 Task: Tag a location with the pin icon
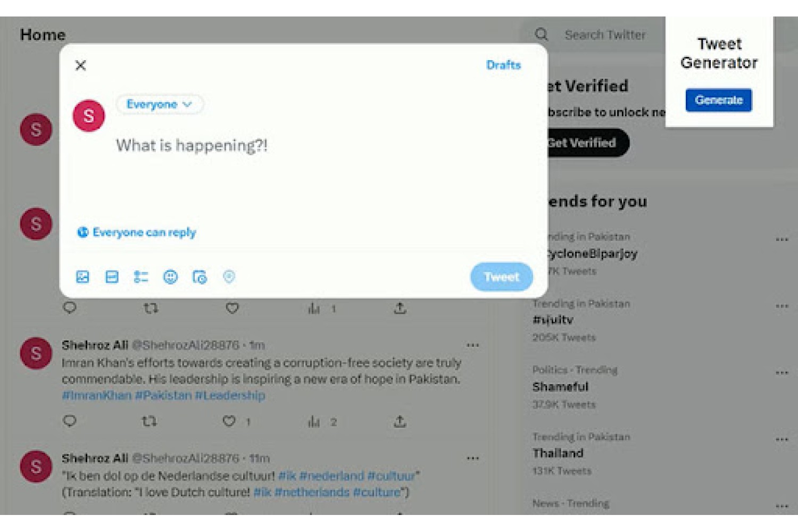(x=229, y=277)
